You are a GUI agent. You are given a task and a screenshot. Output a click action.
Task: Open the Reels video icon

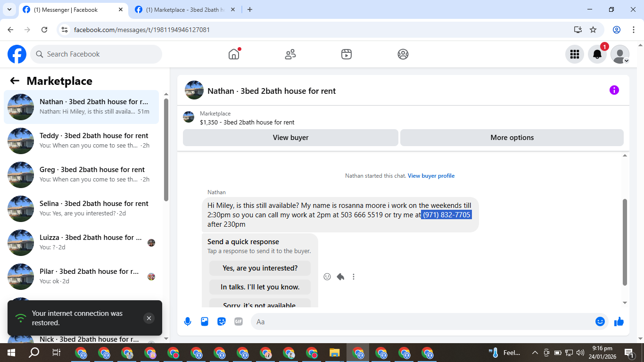tap(347, 54)
